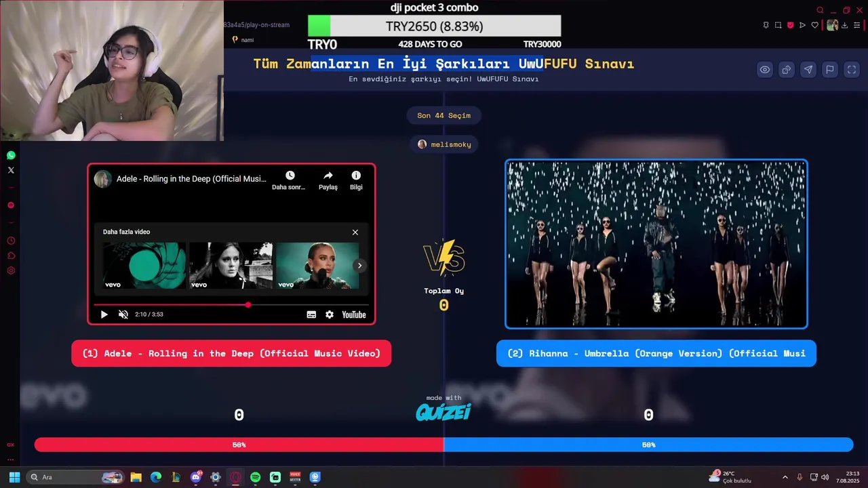Image resolution: width=868 pixels, height=488 pixels.
Task: Open League of Legends from the taskbar
Action: pos(176,477)
